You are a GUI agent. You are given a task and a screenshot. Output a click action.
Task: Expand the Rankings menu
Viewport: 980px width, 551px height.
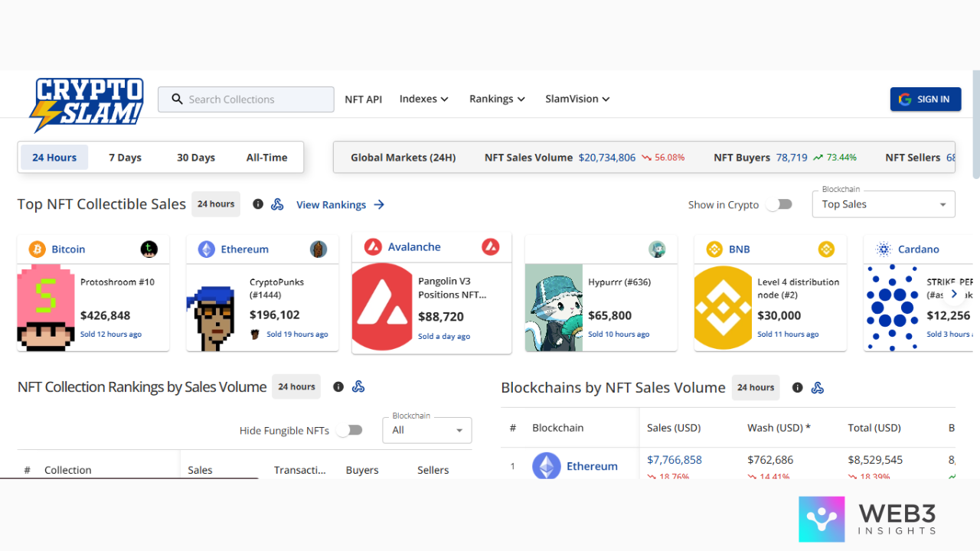coord(497,99)
